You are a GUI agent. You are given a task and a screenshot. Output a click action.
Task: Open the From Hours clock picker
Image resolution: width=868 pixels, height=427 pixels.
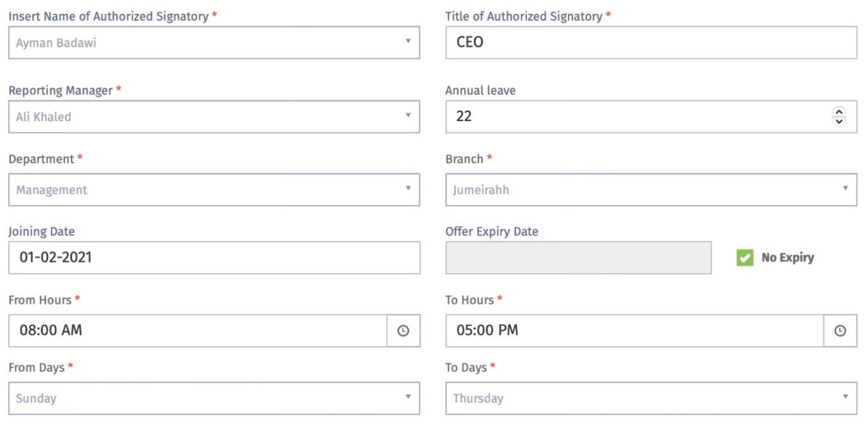(403, 331)
